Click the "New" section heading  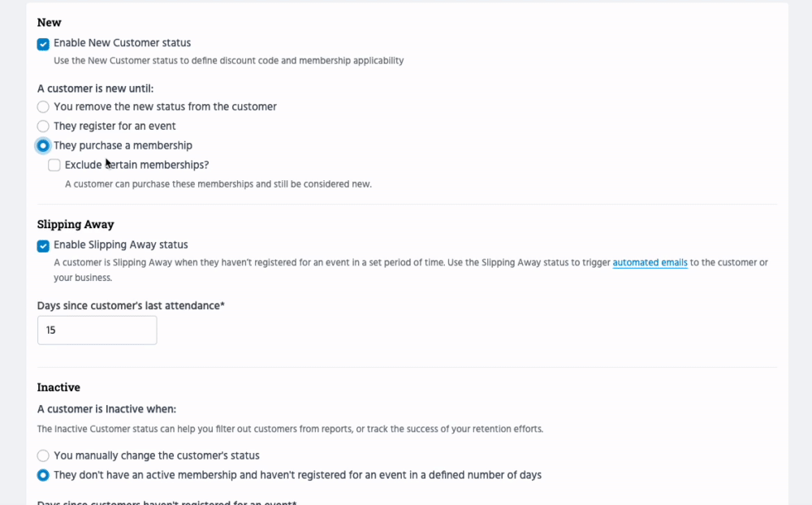49,23
